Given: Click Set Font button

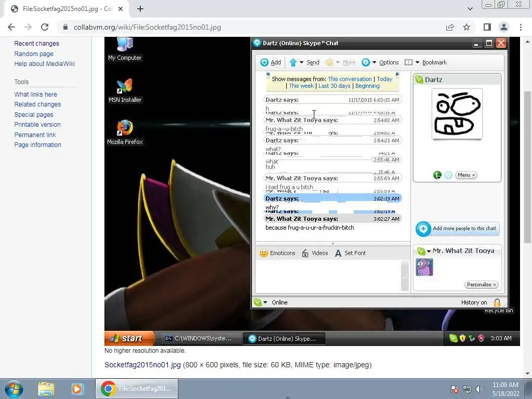Looking at the screenshot, I should pos(350,253).
